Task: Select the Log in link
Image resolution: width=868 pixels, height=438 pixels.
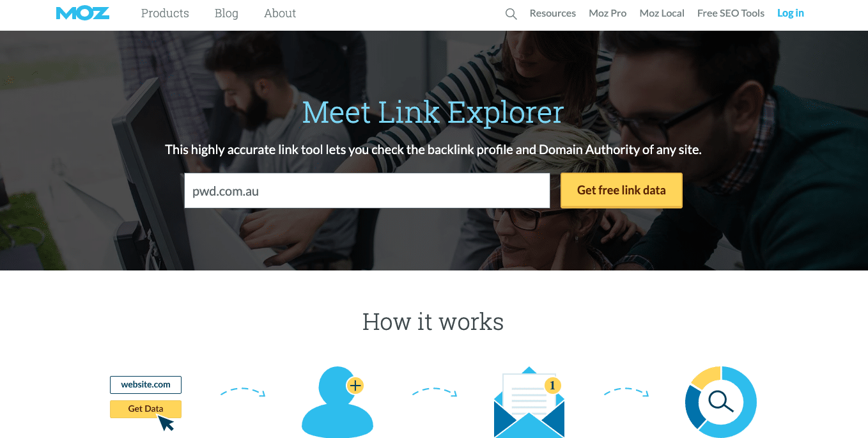Action: point(791,13)
